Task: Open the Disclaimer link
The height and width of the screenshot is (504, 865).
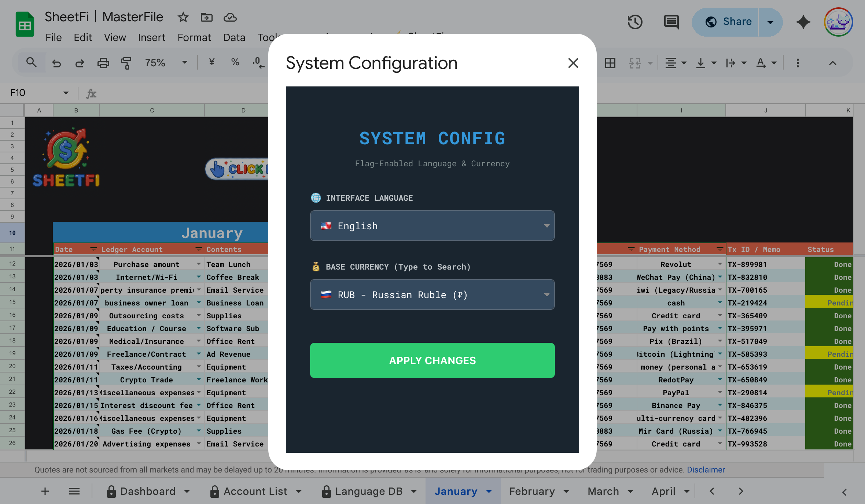Action: tap(706, 470)
